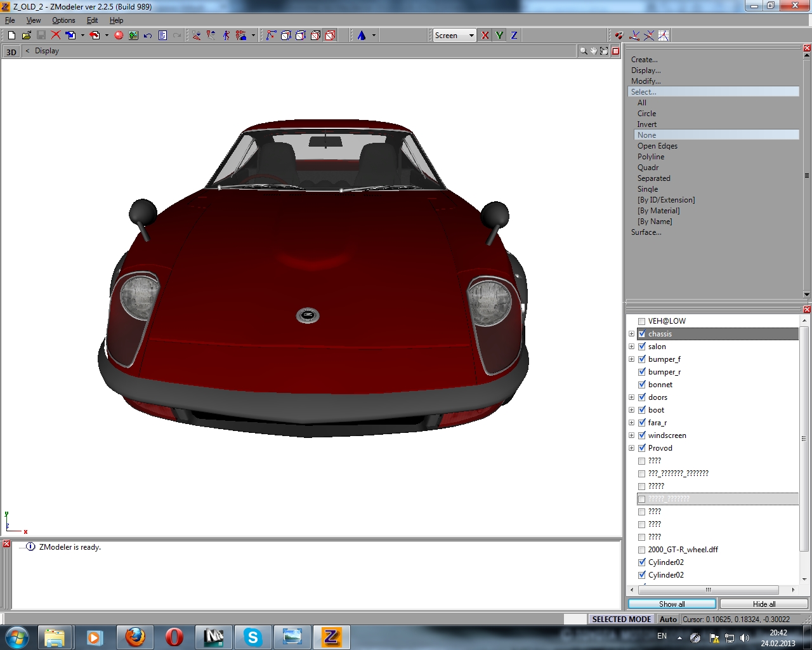Uncheck the chassis visibility checkbox
812x650 pixels.
(x=641, y=334)
